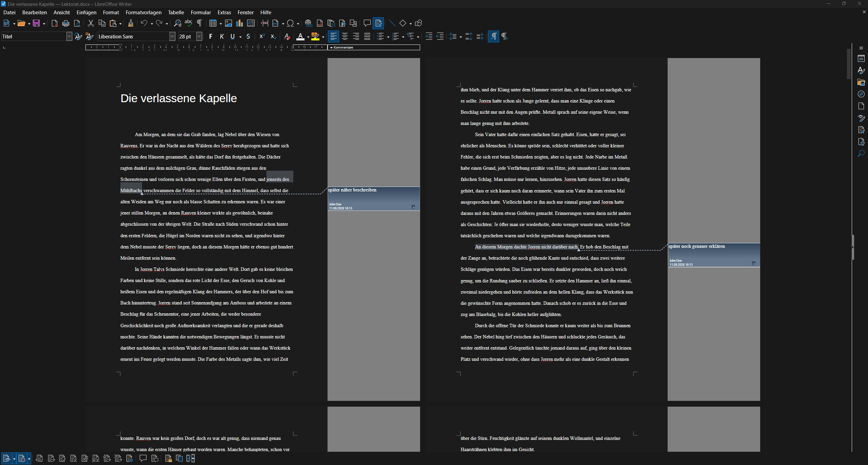Click the Insert Comment toolbar icon
The width and height of the screenshot is (868, 465).
tap(367, 23)
